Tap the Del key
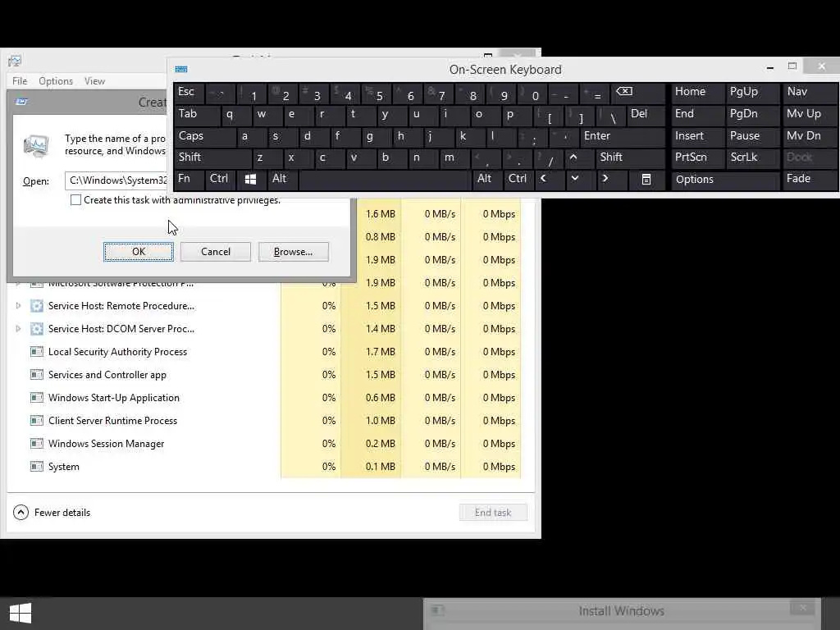 coord(646,114)
